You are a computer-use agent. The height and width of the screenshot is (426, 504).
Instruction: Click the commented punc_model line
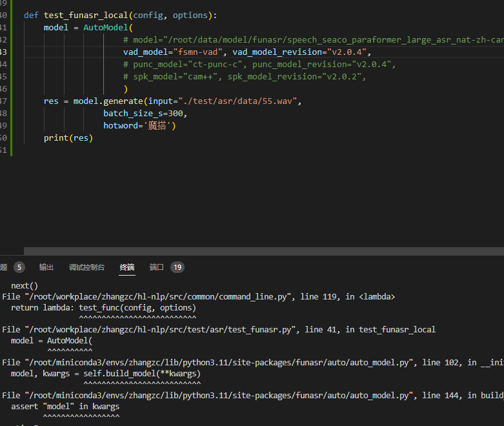pos(259,65)
